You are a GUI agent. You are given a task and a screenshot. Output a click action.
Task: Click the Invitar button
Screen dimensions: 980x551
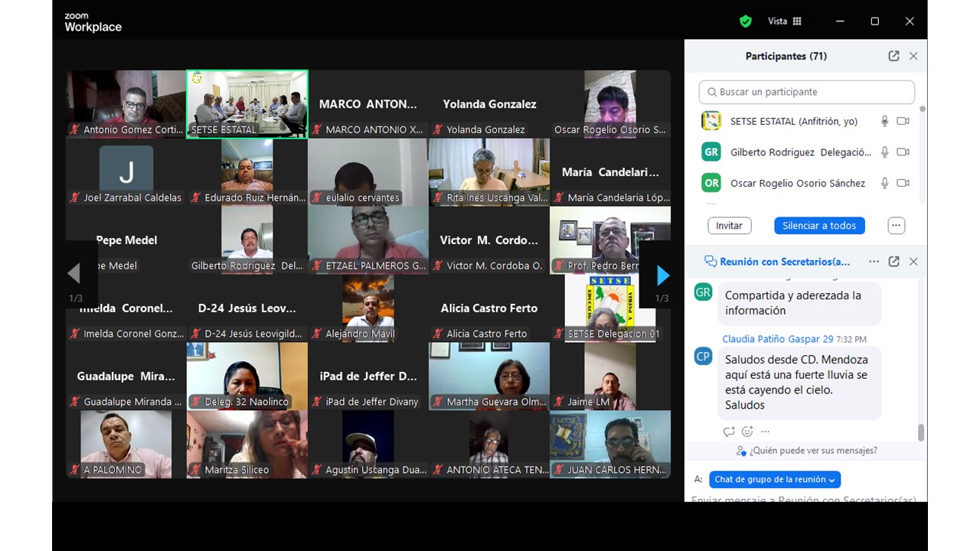pos(729,226)
